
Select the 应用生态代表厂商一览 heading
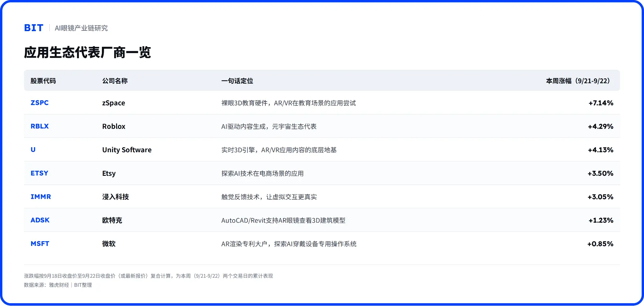coord(87,53)
